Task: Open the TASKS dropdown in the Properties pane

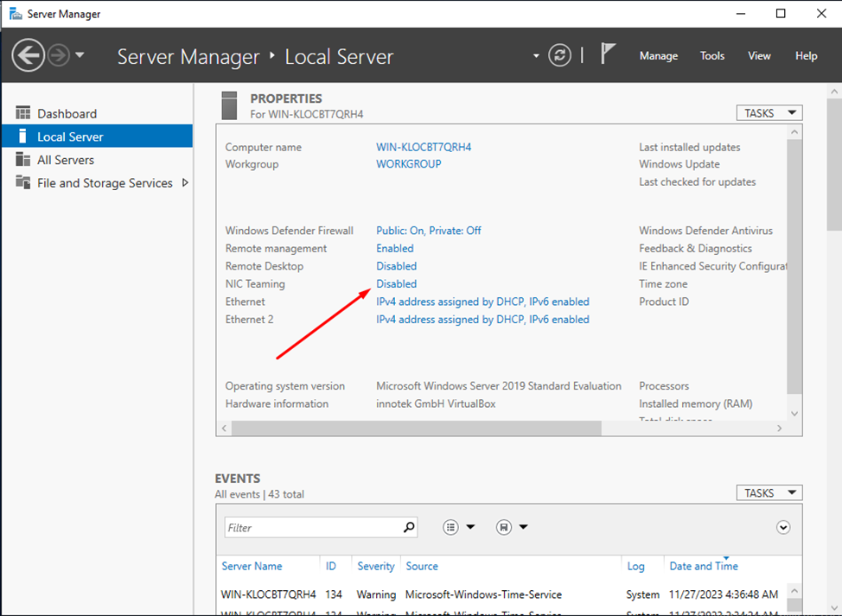Action: pyautogui.click(x=769, y=112)
